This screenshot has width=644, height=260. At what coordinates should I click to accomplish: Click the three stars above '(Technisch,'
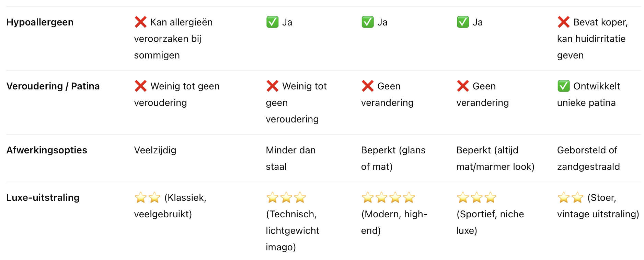pyautogui.click(x=286, y=197)
